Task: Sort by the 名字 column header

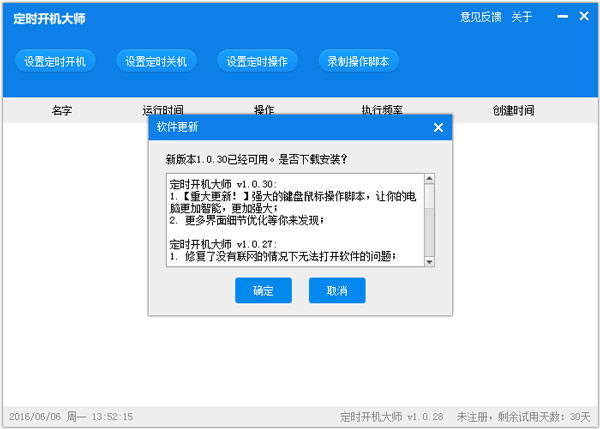Action: tap(62, 110)
